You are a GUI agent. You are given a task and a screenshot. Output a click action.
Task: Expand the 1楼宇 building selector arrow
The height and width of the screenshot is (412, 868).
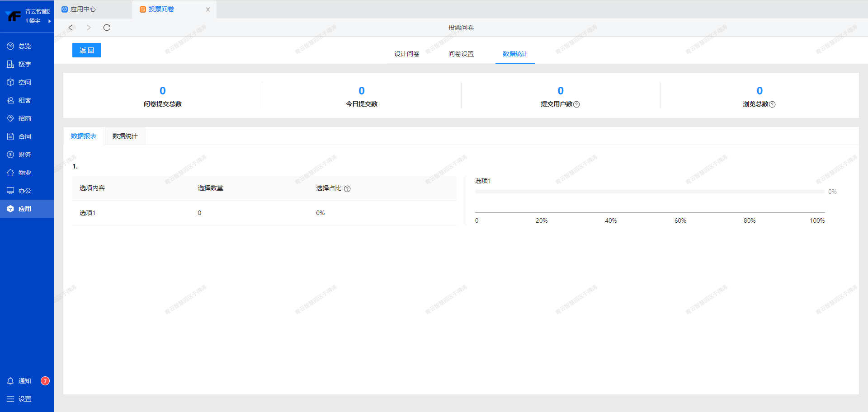(x=49, y=21)
